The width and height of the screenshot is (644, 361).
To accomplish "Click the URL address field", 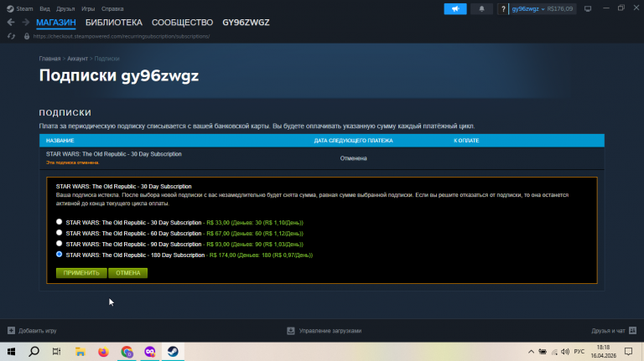I will coord(122,36).
